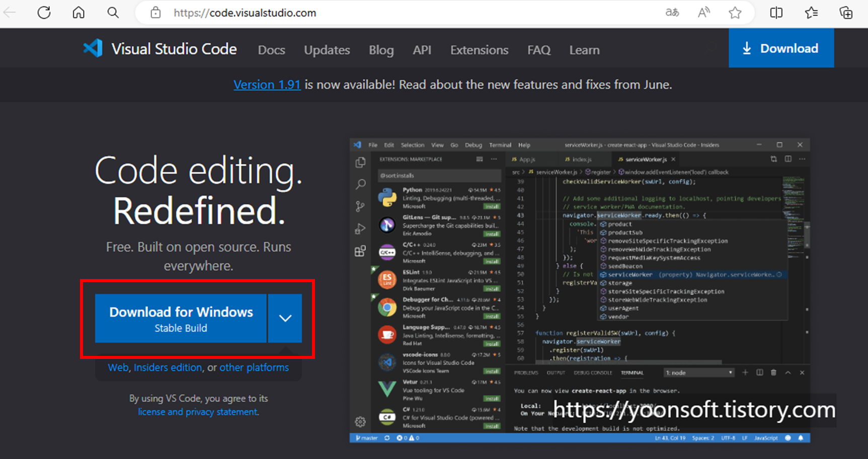Open the browser collections icon
This screenshot has width=868, height=459.
(846, 13)
